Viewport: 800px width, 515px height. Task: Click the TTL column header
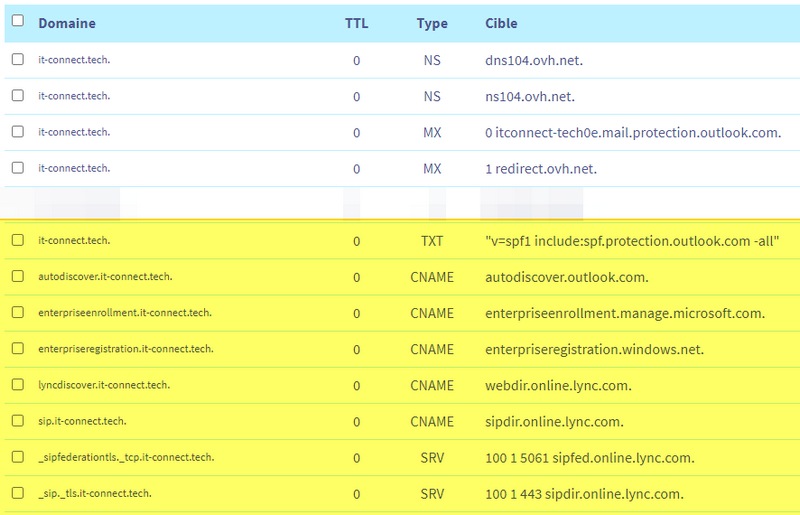coord(357,23)
